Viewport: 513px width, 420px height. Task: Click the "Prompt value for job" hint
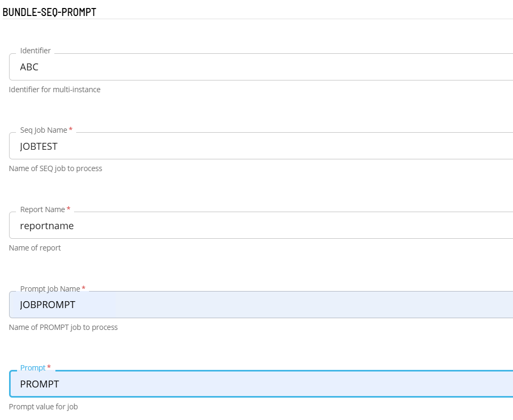(44, 407)
